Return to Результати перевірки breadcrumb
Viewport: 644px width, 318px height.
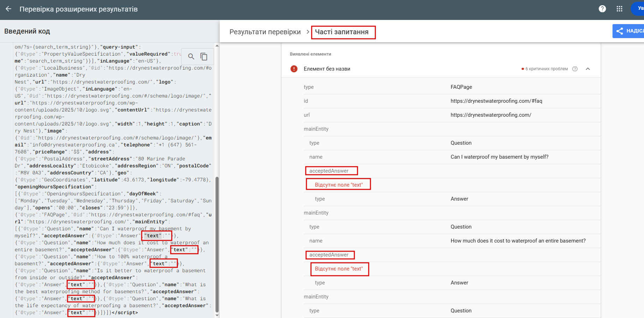(x=265, y=32)
